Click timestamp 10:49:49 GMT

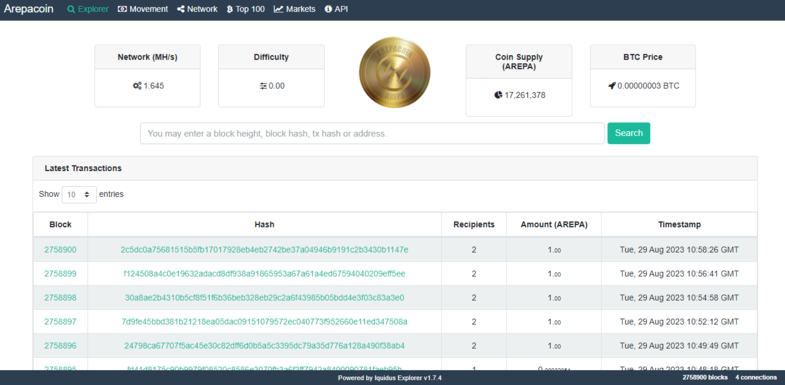tap(679, 346)
